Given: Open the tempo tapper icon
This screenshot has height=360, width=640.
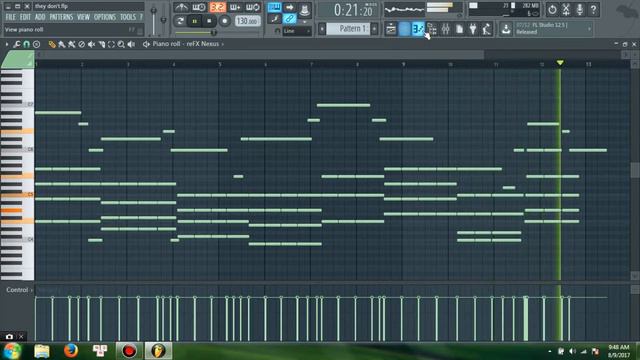Looking at the screenshot, I should click(x=487, y=29).
